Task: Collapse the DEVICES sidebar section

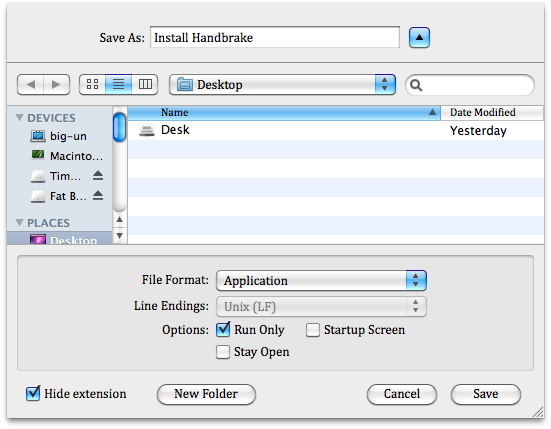Action: tap(20, 117)
